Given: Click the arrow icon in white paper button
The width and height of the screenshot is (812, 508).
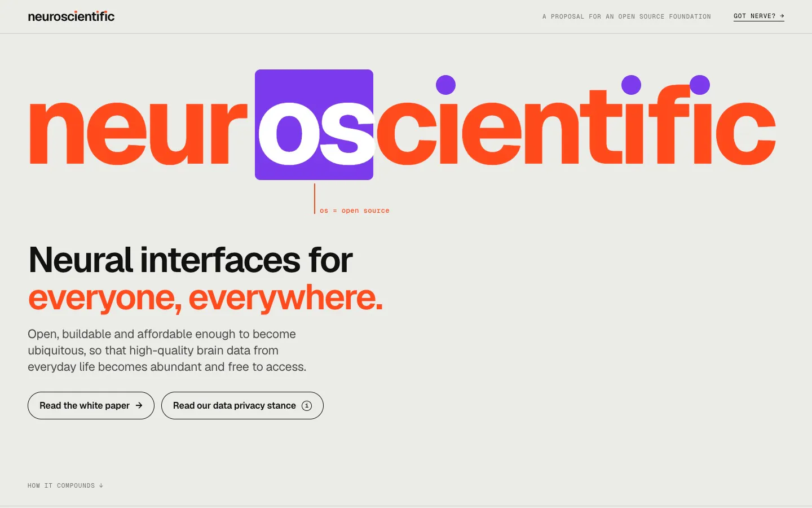Looking at the screenshot, I should click(x=139, y=405).
